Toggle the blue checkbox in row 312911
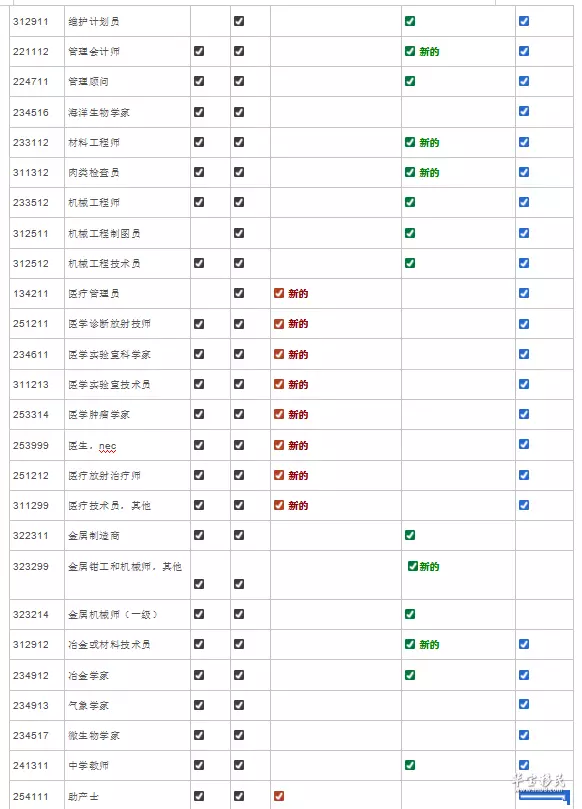This screenshot has height=809, width=582. (x=524, y=21)
